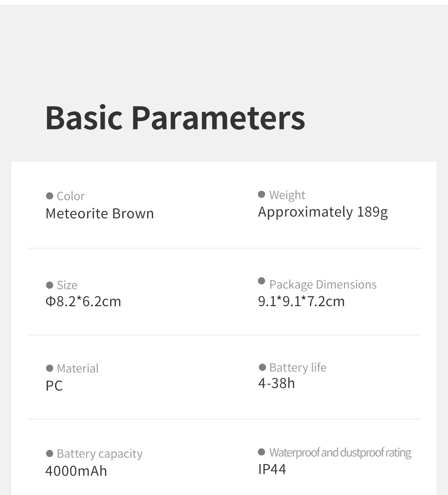Click the Battery capacity label
The height and width of the screenshot is (495, 448).
(x=100, y=454)
